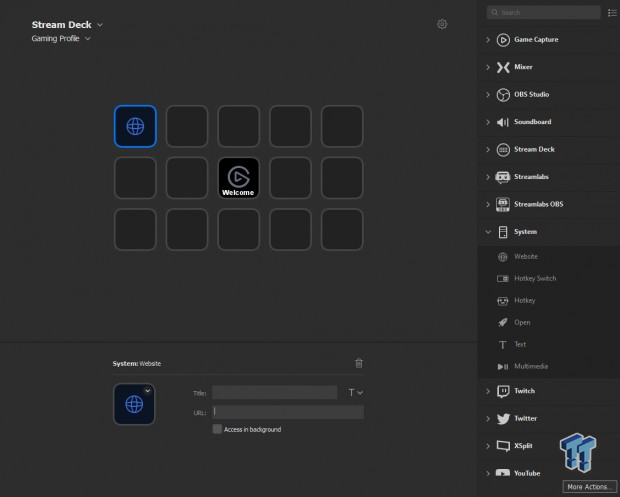Click the 'Streamlabs OBS' category label

(539, 204)
